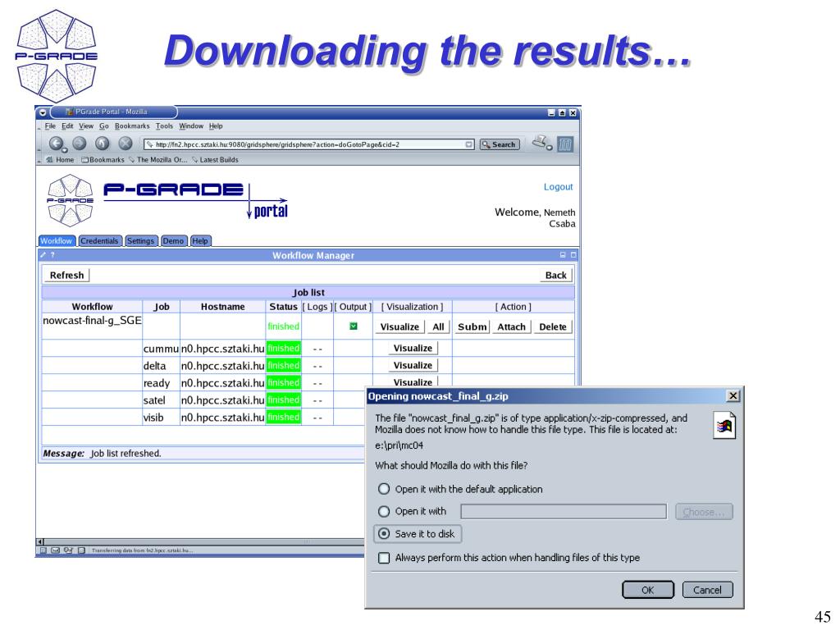This screenshot has width=840, height=630.
Task: Click the Refresh button in Workflow Manager
Action: [x=66, y=275]
